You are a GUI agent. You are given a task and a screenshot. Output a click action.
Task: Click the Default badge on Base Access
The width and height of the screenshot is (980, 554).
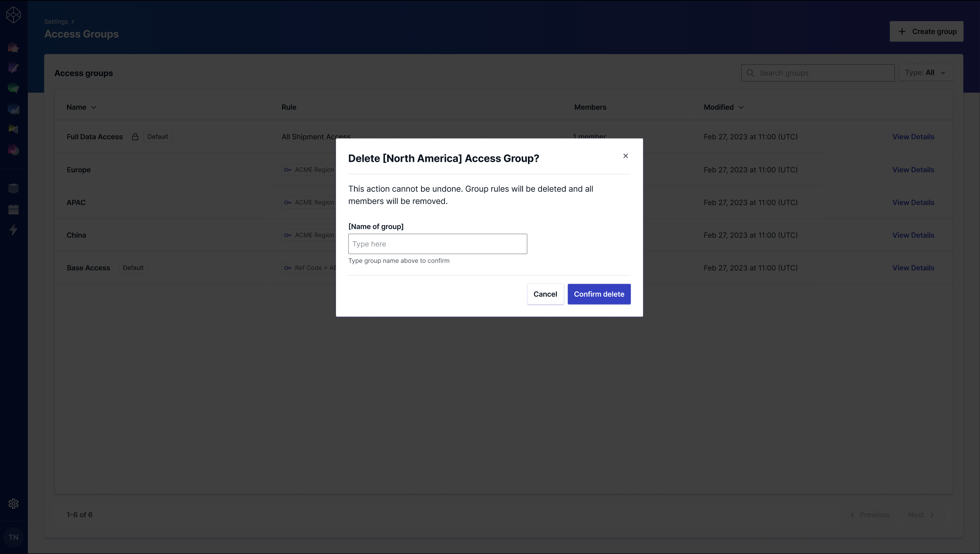pyautogui.click(x=133, y=268)
